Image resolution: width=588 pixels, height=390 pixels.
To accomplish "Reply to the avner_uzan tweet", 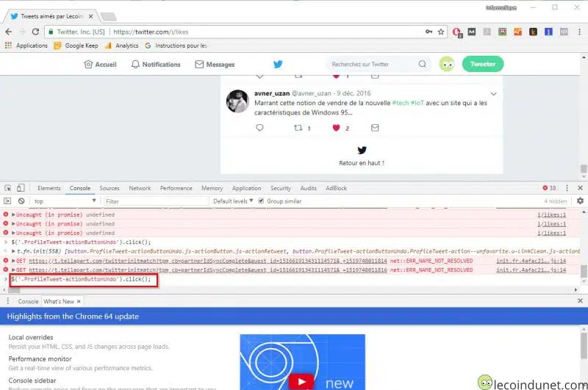I will pyautogui.click(x=259, y=128).
